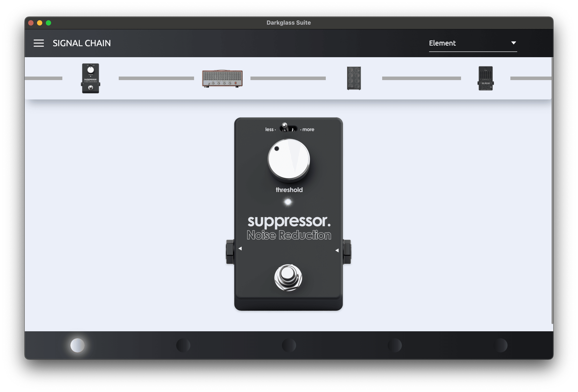Select the highlighted first position dot
Image resolution: width=578 pixels, height=392 pixels.
[77, 345]
